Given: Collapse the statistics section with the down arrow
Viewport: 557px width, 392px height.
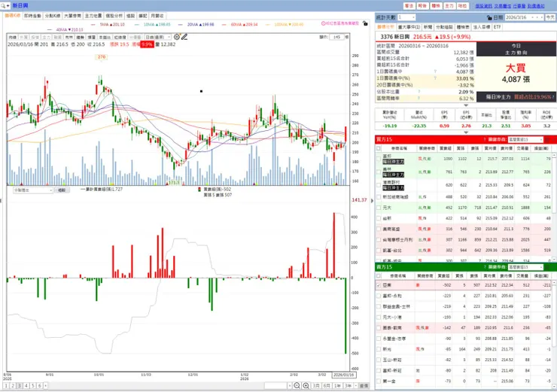Looking at the screenshot, I should point(466,105).
